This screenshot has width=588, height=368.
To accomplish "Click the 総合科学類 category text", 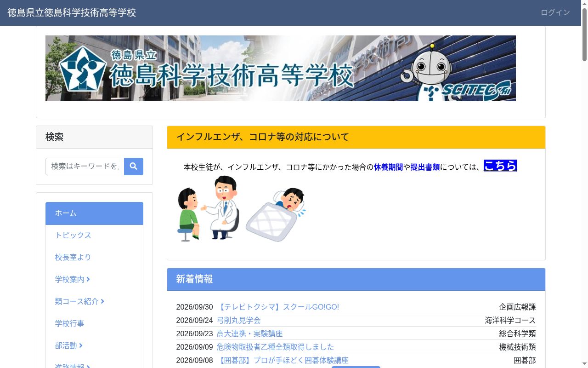I will (x=518, y=334).
